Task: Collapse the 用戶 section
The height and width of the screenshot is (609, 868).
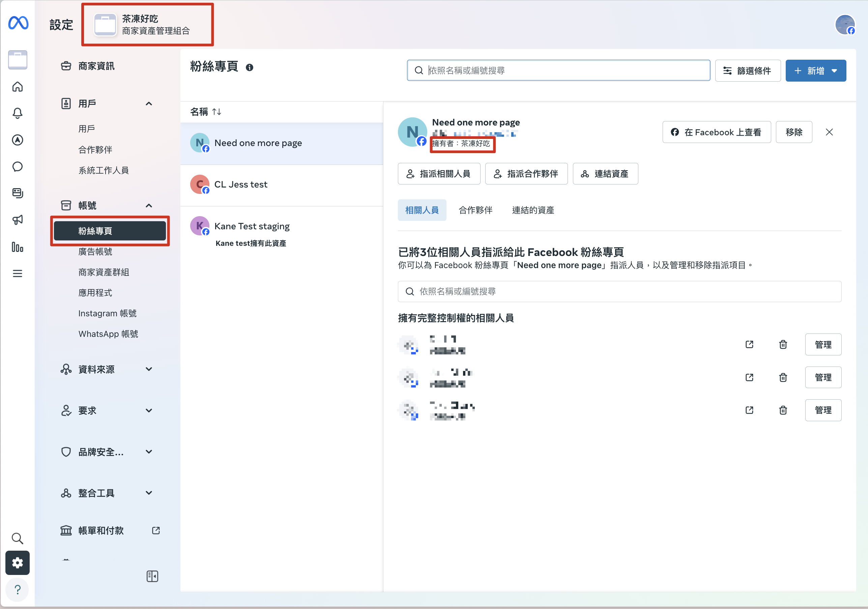Action: click(x=149, y=104)
